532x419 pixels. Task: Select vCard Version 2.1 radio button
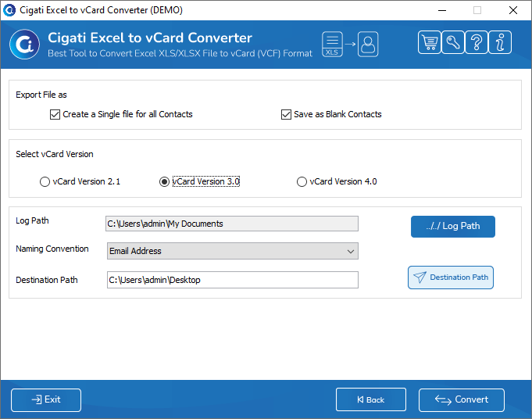(45, 181)
